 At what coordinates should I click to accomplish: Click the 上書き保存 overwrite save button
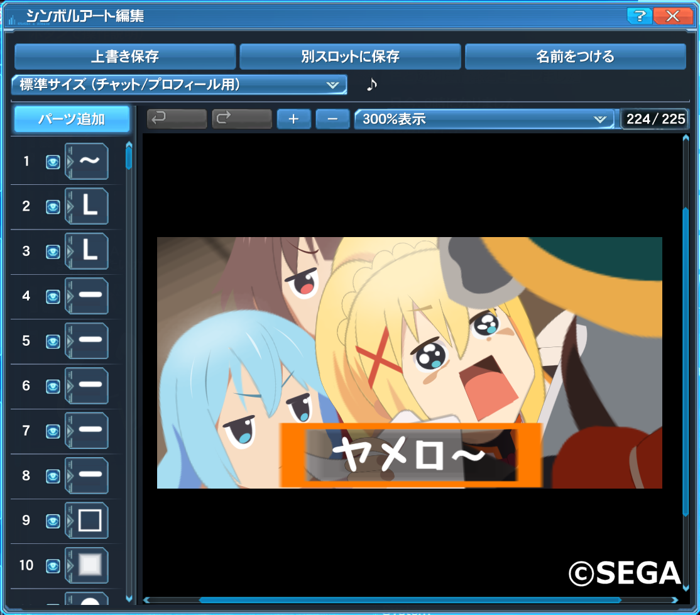(125, 56)
